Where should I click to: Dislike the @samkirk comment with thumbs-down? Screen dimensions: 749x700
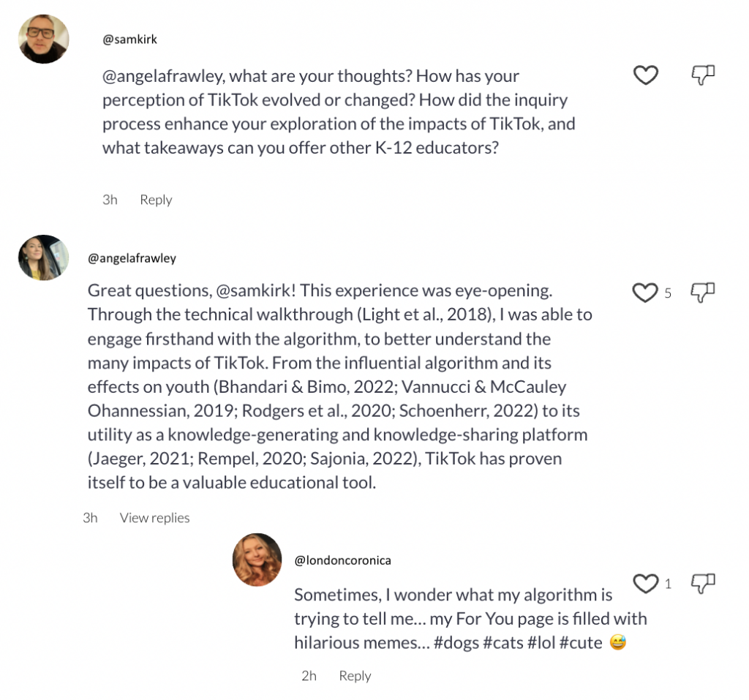(x=703, y=74)
